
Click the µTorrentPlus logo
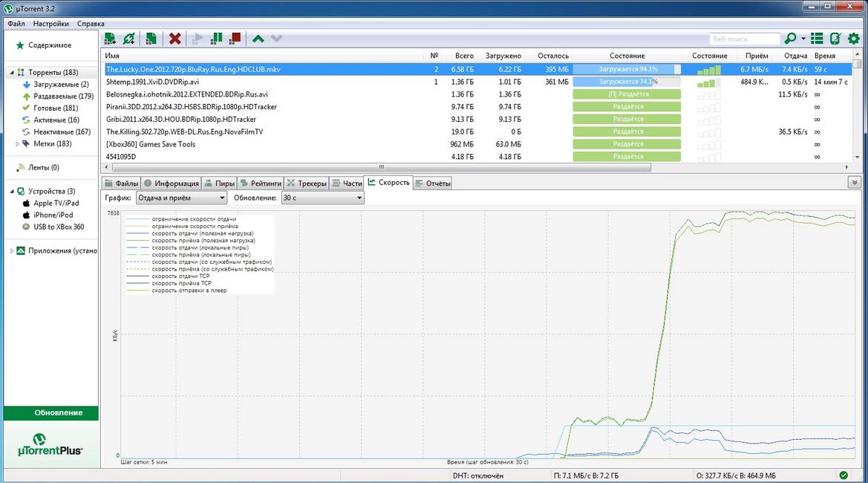pos(50,445)
